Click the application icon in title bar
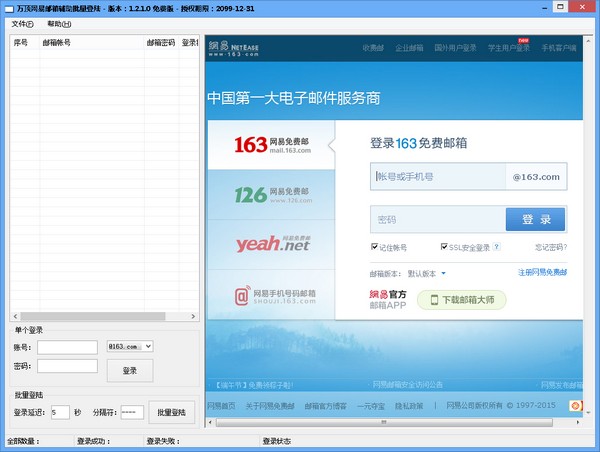 [x=9, y=8]
